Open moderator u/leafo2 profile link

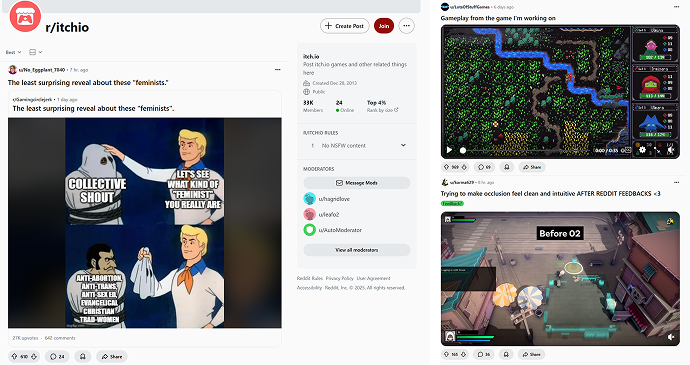(329, 214)
